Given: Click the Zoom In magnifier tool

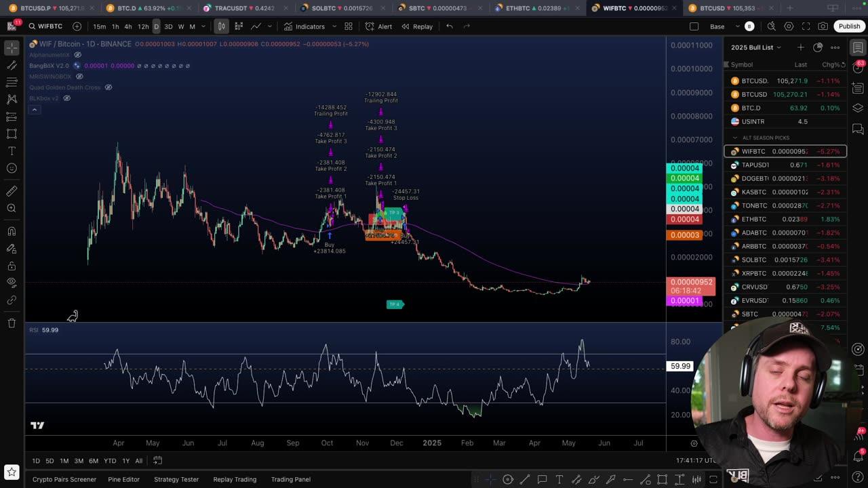Looking at the screenshot, I should click(x=12, y=208).
